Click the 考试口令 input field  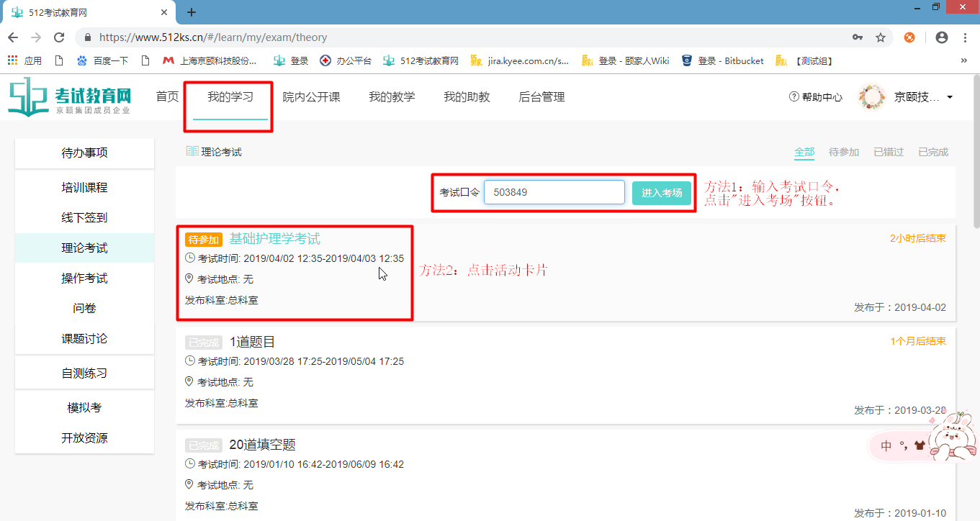(554, 192)
